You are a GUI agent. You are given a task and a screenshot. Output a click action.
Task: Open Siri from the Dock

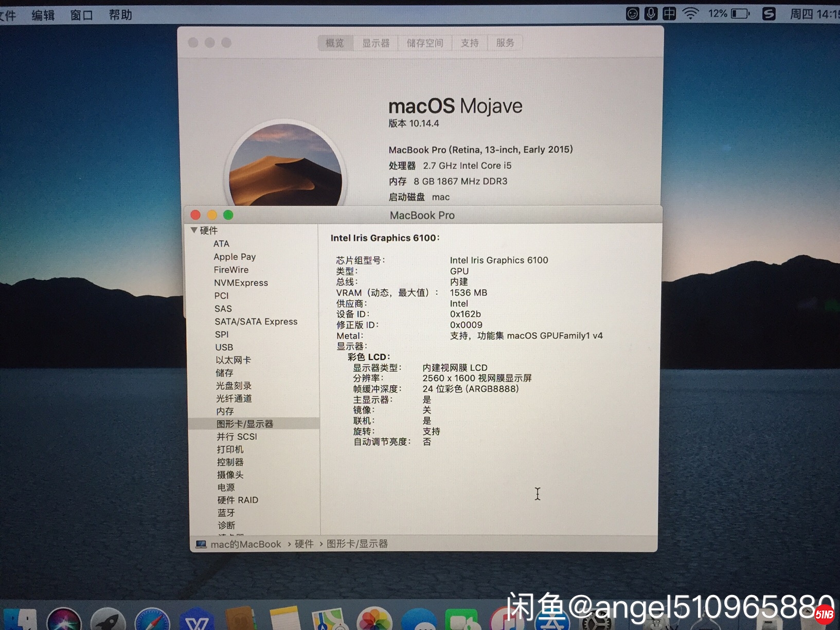click(x=64, y=620)
